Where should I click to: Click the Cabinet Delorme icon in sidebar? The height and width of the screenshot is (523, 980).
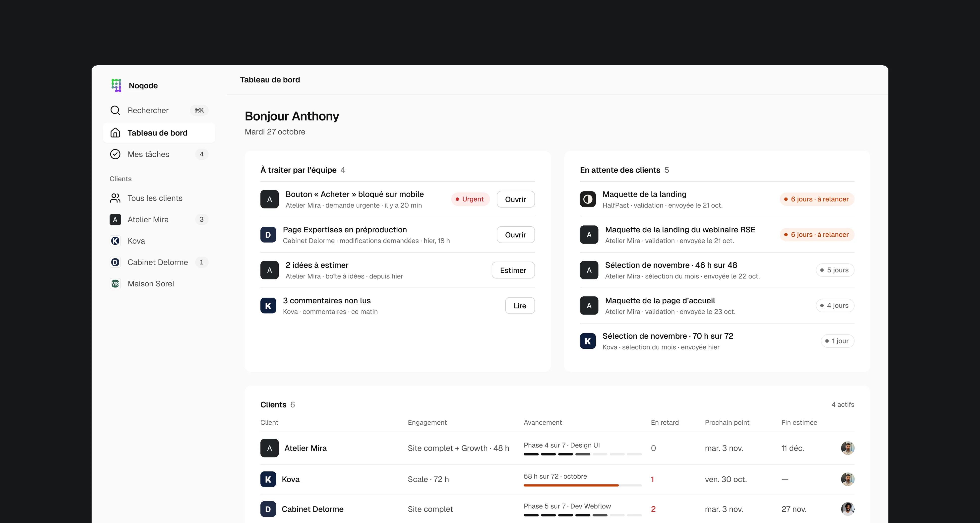pyautogui.click(x=115, y=262)
